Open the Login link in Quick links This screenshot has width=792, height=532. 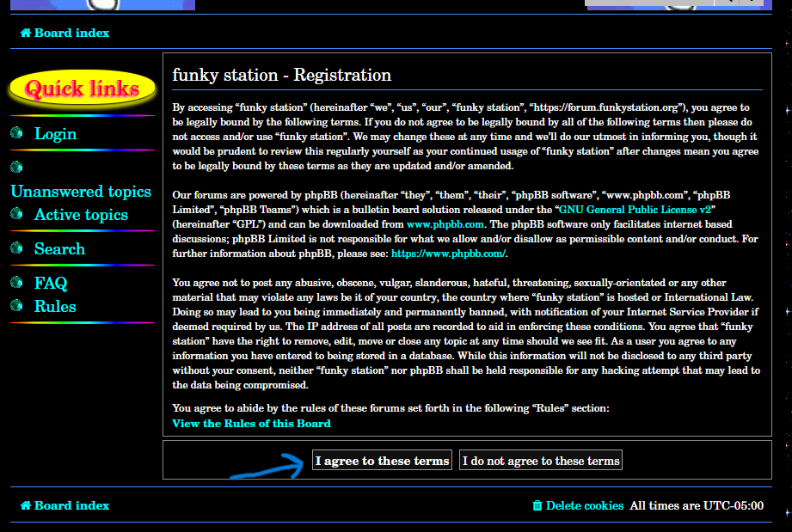coord(56,134)
